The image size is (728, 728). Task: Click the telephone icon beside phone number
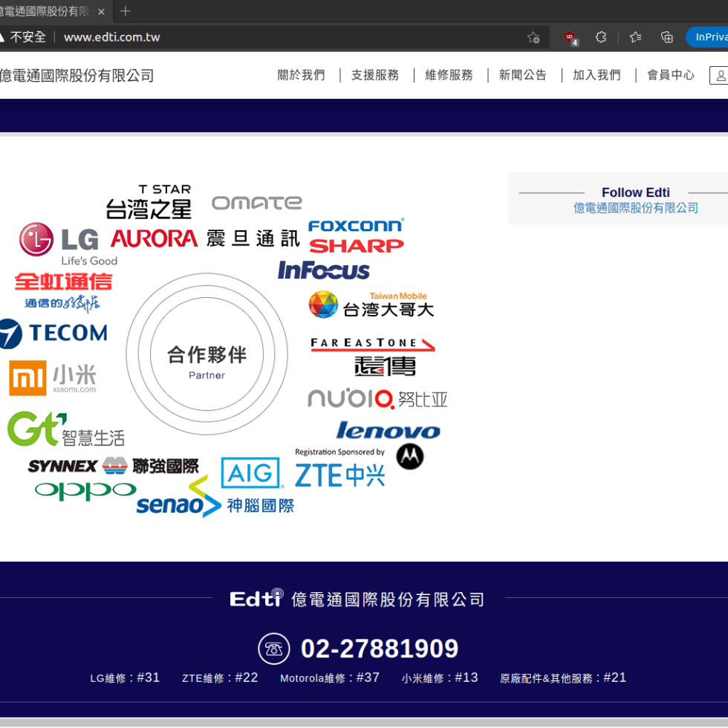pyautogui.click(x=274, y=649)
